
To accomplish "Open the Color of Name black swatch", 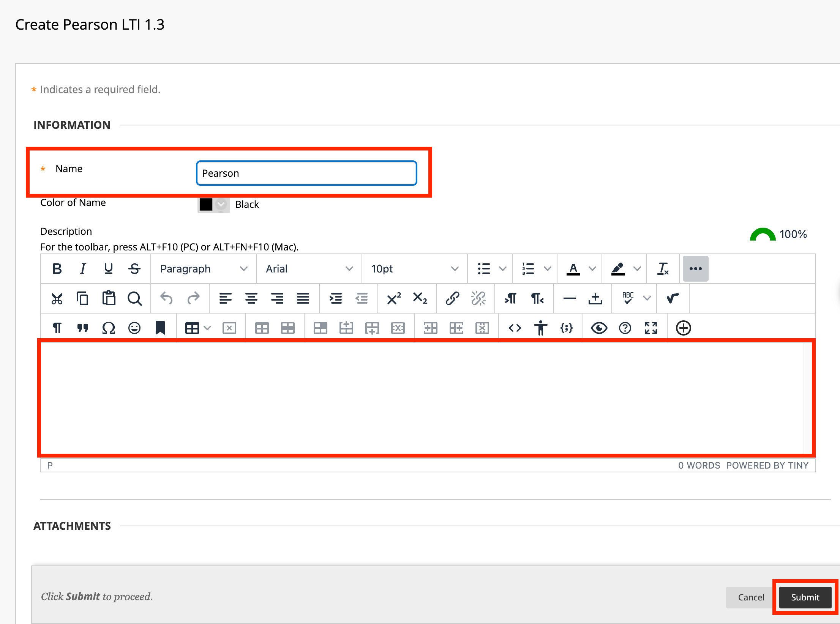I will (x=213, y=205).
